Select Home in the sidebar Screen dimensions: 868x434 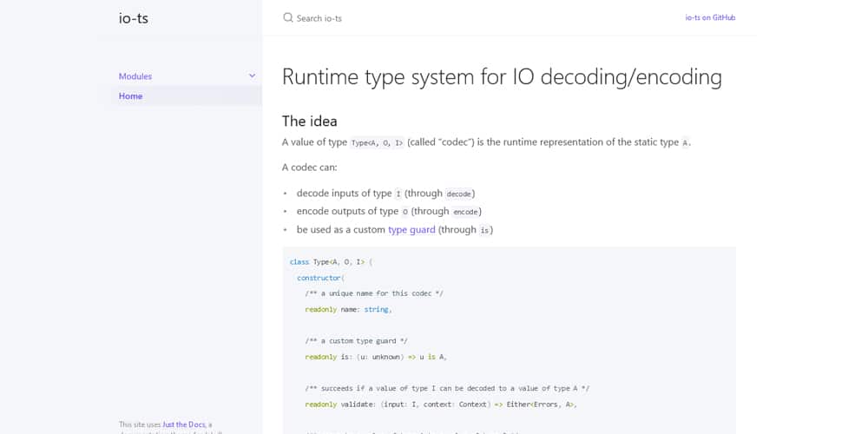131,95
